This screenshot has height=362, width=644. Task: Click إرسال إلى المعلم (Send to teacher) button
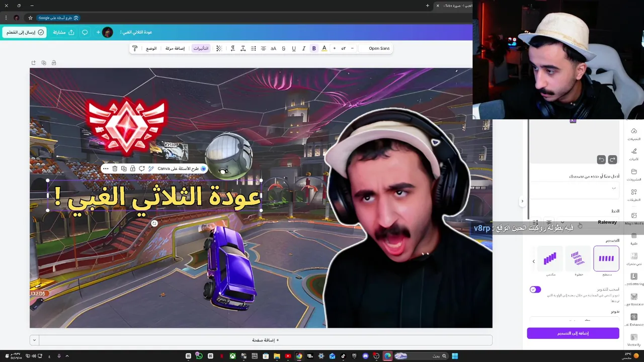tap(25, 32)
